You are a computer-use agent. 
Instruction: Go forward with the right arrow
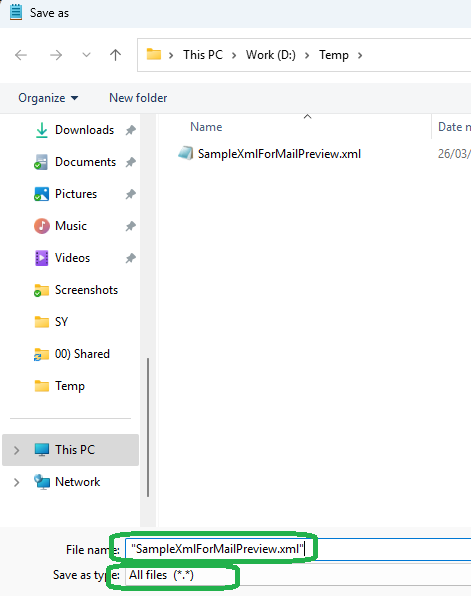(56, 55)
